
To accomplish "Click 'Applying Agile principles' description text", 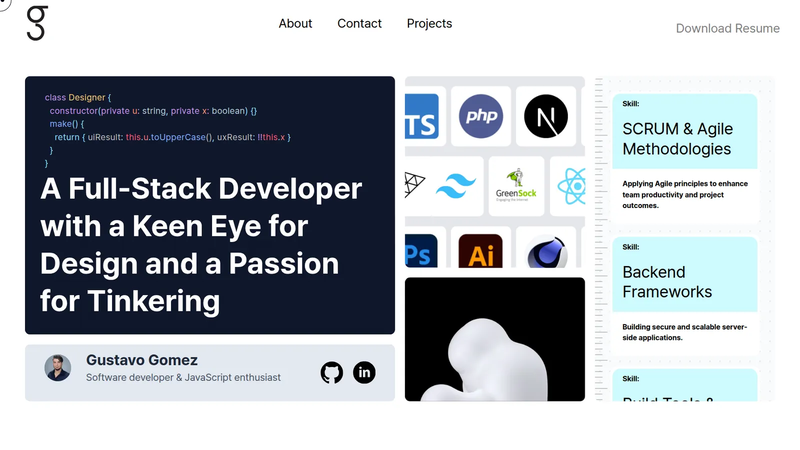I will tap(685, 194).
